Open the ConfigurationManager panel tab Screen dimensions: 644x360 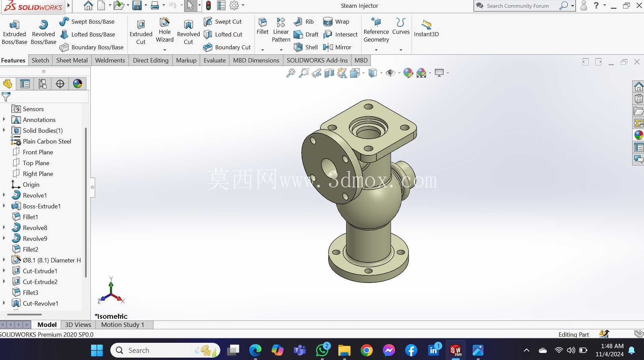pos(43,84)
